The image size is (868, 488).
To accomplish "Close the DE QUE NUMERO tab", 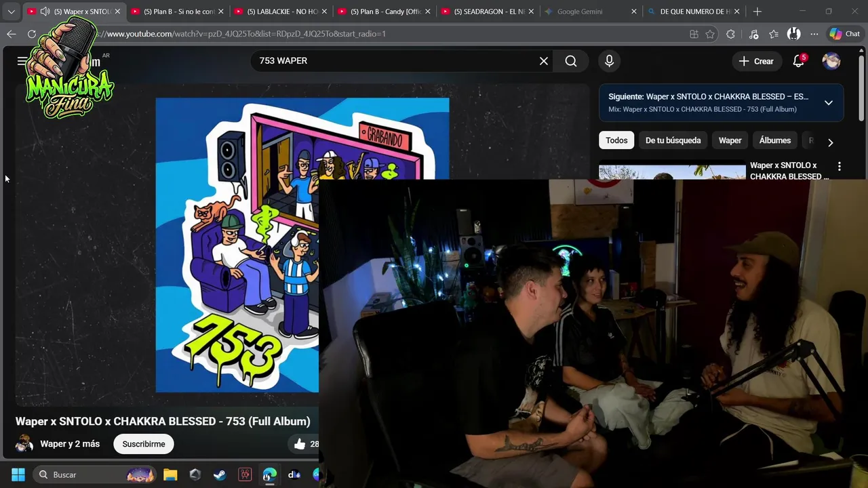I will pyautogui.click(x=736, y=12).
